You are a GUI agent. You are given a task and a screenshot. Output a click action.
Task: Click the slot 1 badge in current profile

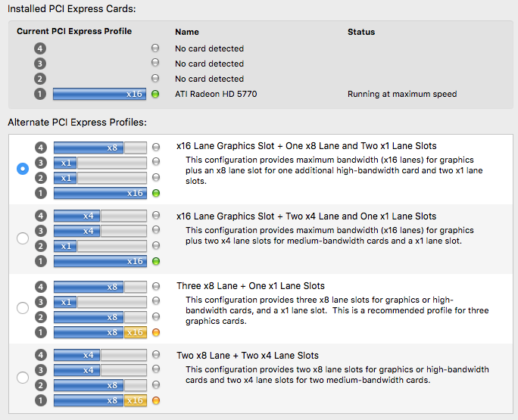(x=40, y=95)
